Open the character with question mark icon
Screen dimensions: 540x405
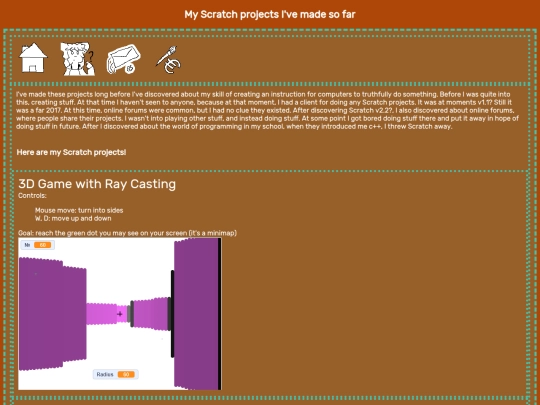[78, 59]
